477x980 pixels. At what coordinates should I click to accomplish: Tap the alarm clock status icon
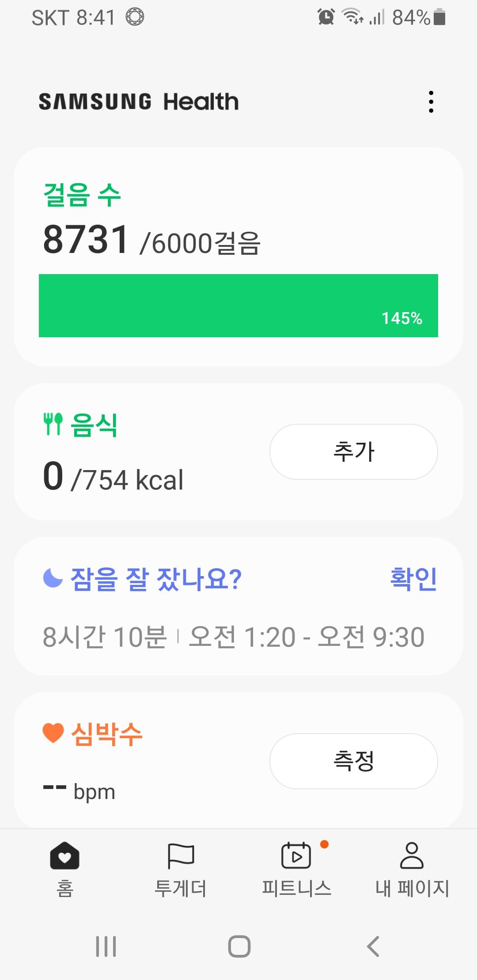326,17
